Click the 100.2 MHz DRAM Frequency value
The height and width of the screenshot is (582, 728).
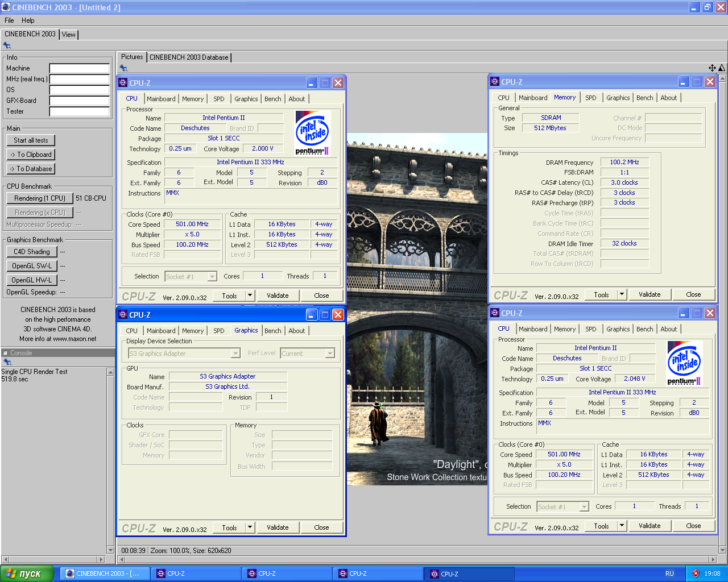[624, 163]
